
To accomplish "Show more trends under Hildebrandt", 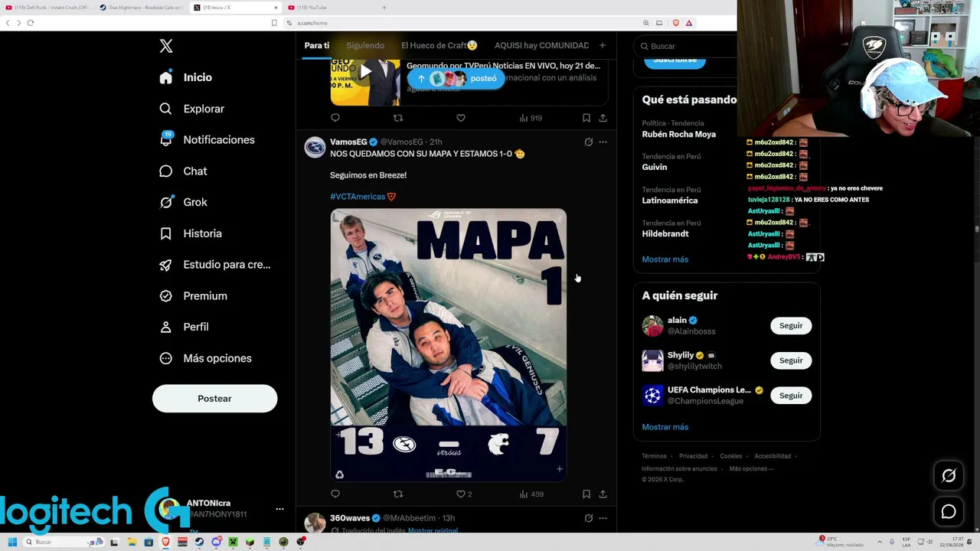I will [x=665, y=259].
